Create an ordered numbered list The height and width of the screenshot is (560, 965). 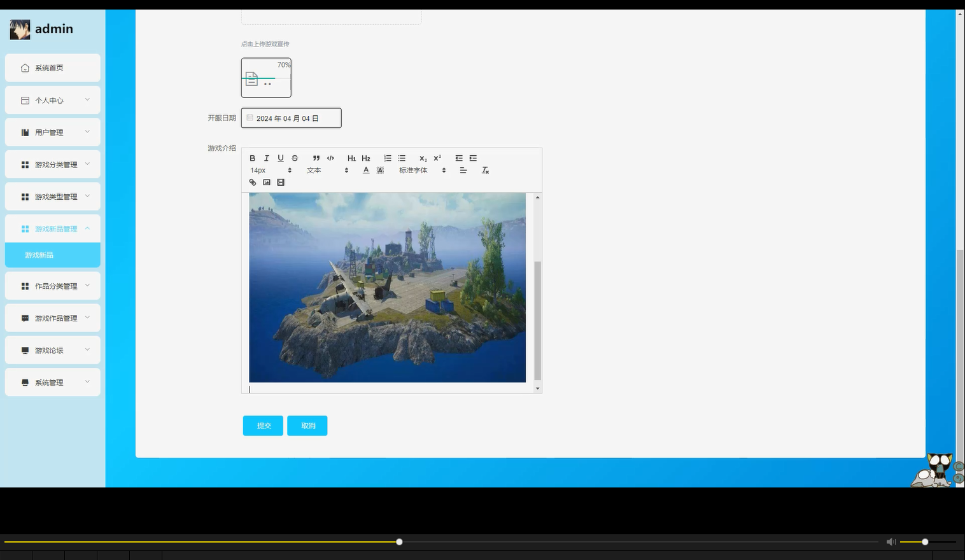click(x=388, y=158)
